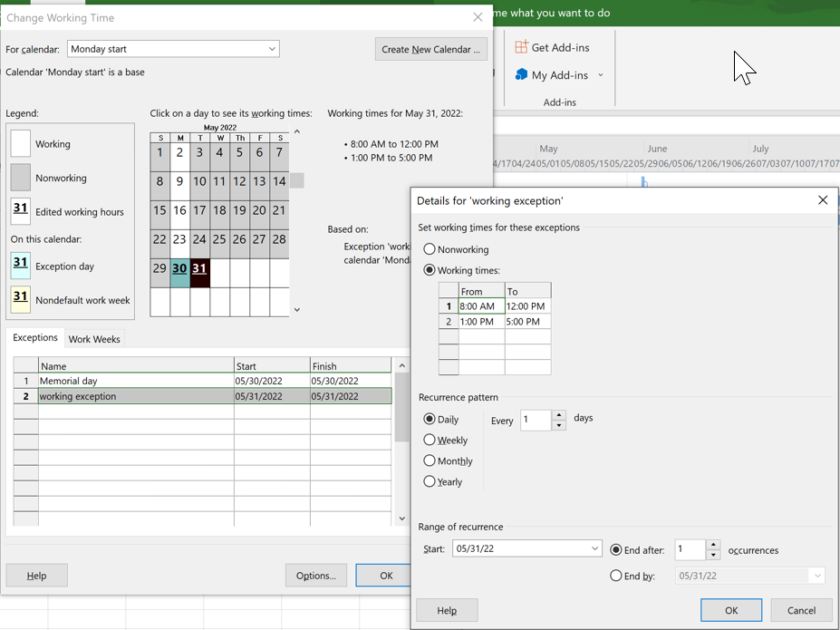
Task: Open My Add-ins menu
Action: click(x=559, y=75)
